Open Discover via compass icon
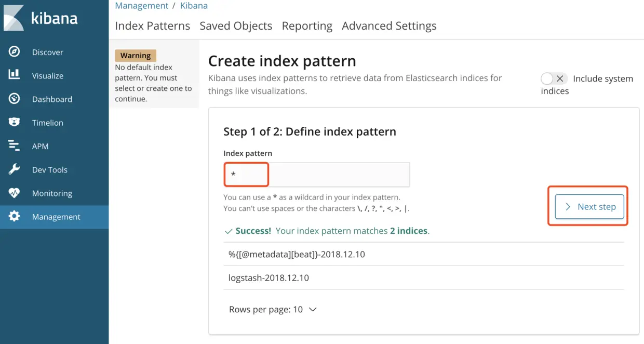 tap(15, 52)
